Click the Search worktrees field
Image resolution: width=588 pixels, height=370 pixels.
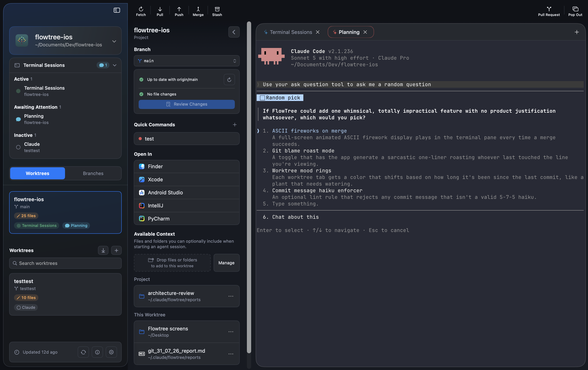tap(65, 263)
